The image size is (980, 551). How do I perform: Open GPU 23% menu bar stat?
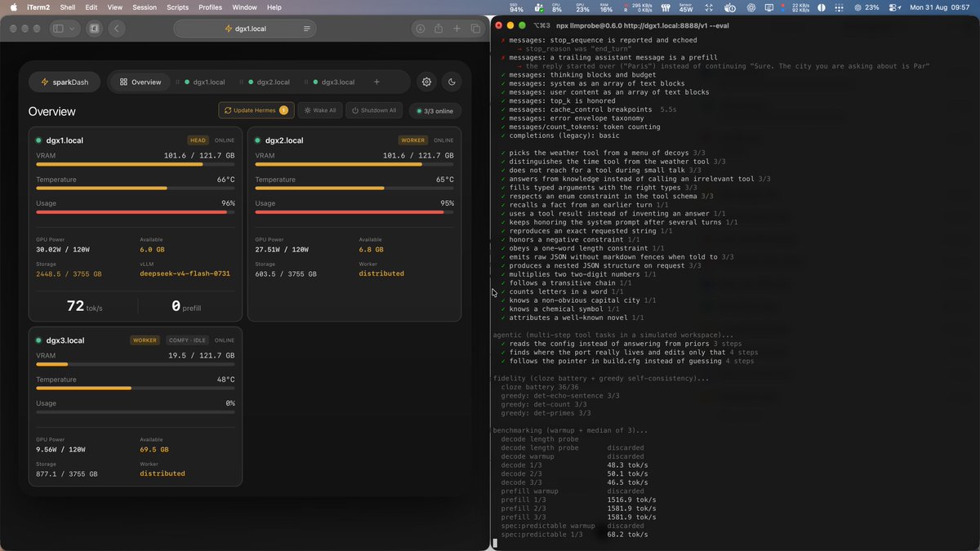(582, 7)
